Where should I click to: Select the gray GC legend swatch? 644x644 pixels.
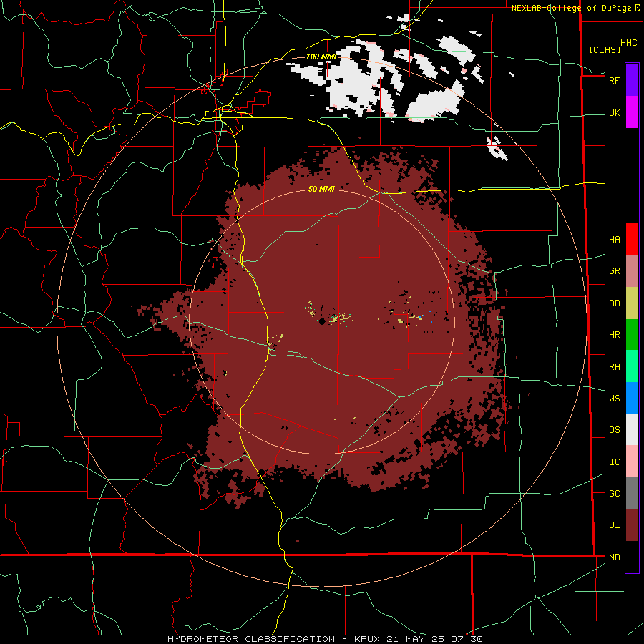click(632, 493)
